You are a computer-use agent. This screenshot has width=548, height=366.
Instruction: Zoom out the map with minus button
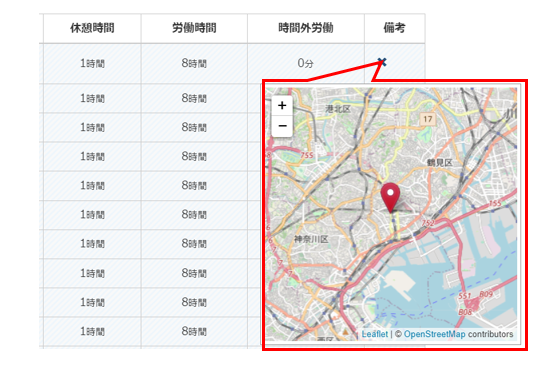pos(282,126)
